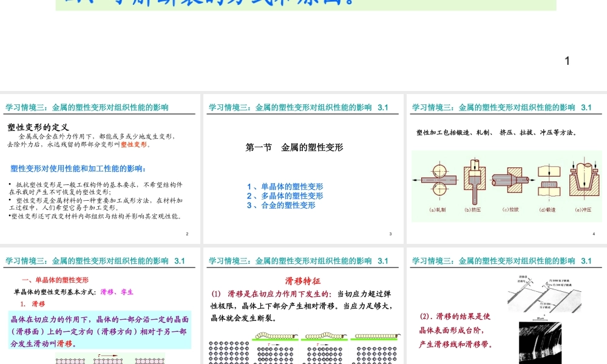This screenshot has height=364, width=607.
Task: Click the rolling diagram above (a)轧制
Action: (x=436, y=180)
